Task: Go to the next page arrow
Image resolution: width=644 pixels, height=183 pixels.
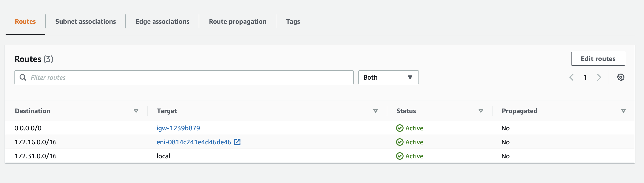Action: point(599,77)
